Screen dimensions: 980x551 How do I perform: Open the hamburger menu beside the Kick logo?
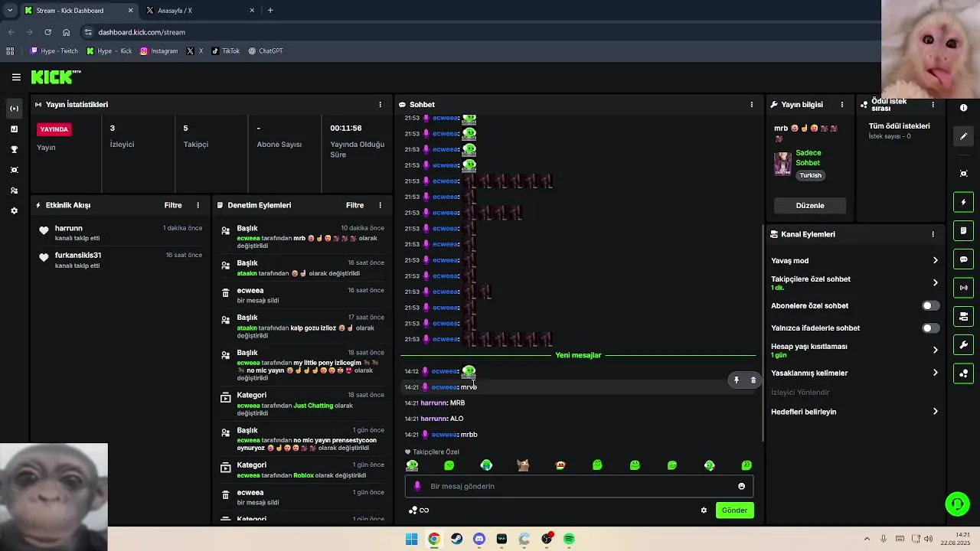(x=16, y=77)
